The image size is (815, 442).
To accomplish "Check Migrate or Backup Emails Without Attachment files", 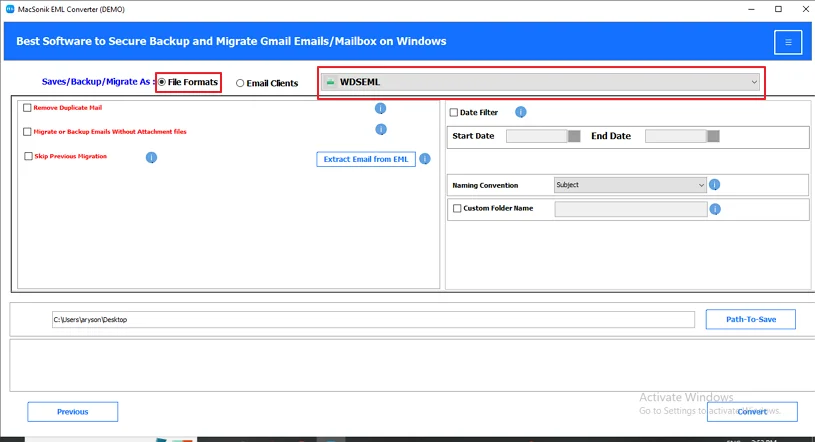I will pos(27,132).
